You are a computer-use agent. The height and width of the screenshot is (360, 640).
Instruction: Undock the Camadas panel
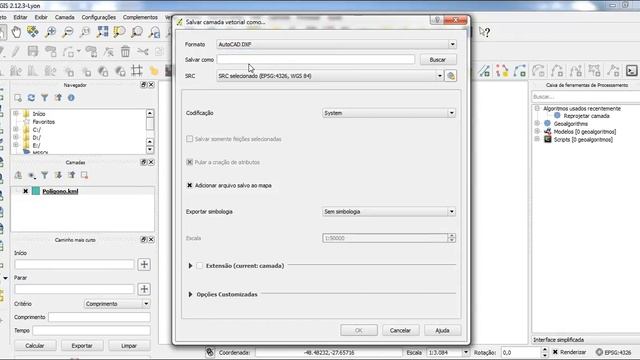(x=143, y=162)
